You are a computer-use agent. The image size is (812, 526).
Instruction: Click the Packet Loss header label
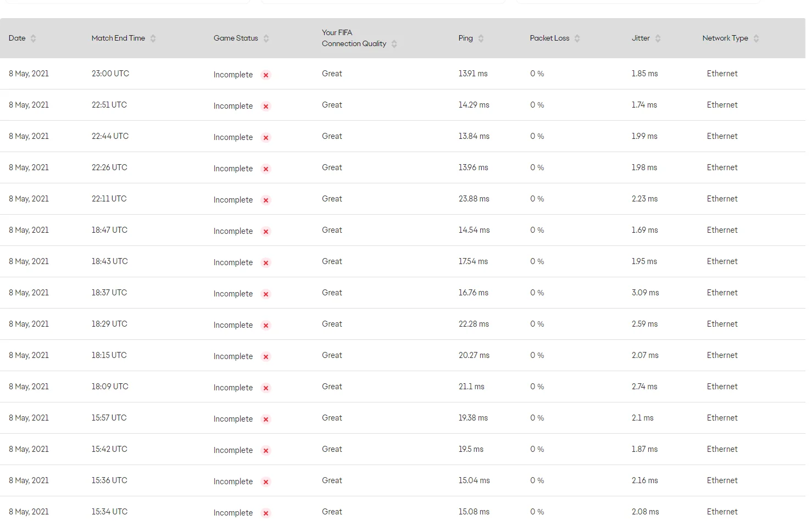pyautogui.click(x=549, y=38)
